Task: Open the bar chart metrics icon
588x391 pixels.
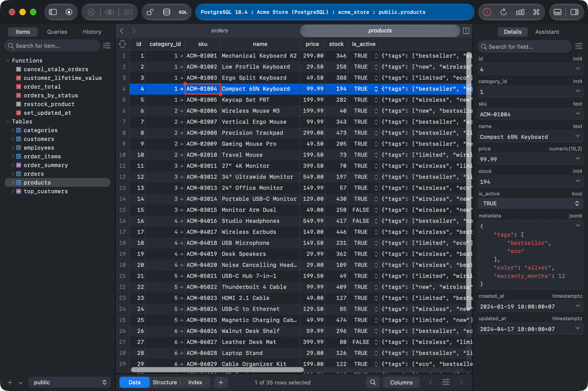Action: (x=520, y=12)
